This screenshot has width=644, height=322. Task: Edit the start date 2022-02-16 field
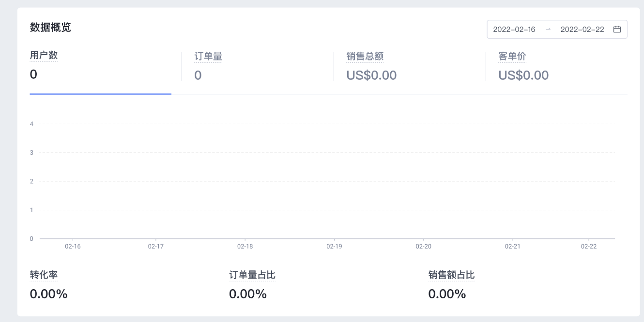click(514, 29)
